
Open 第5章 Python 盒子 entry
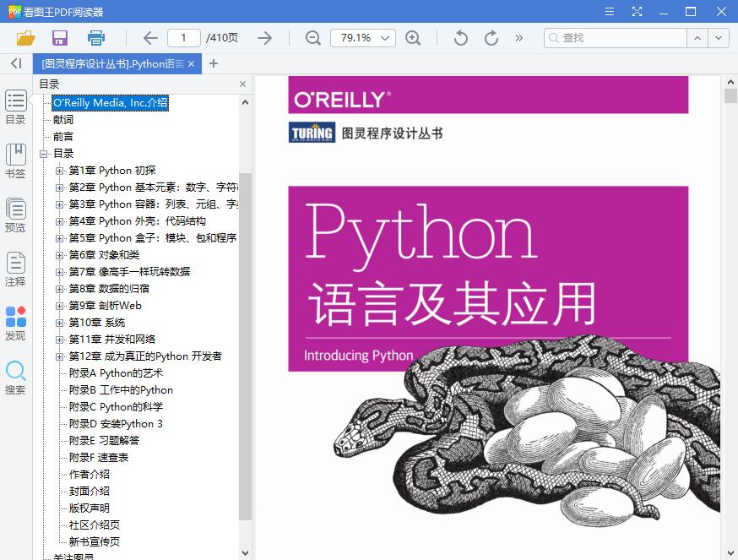(153, 238)
